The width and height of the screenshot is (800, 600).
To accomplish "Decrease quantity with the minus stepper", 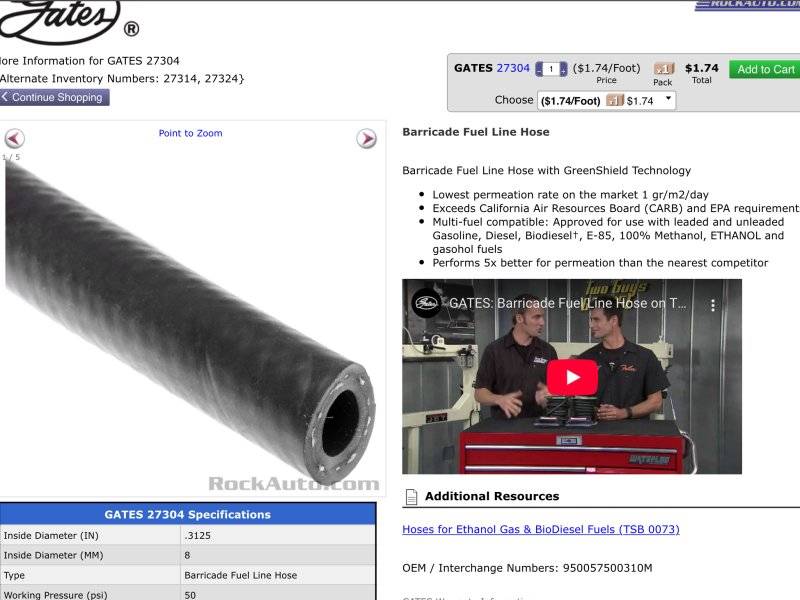I will pos(540,69).
